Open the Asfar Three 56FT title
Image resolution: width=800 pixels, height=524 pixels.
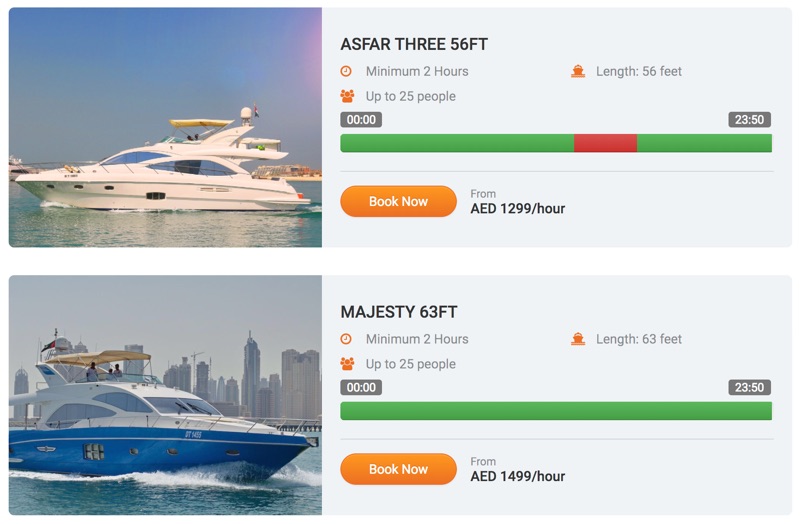point(414,44)
